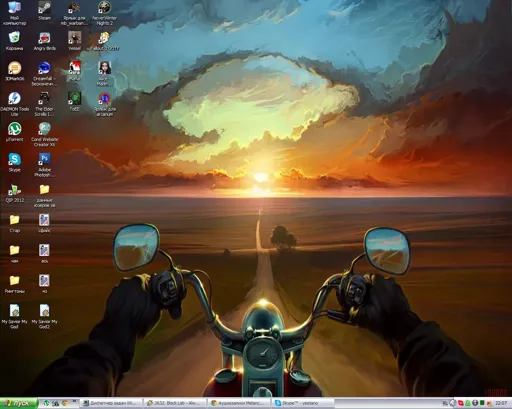The height and width of the screenshot is (409, 512).
Task: Open the офис document icon
Action: coord(44,223)
